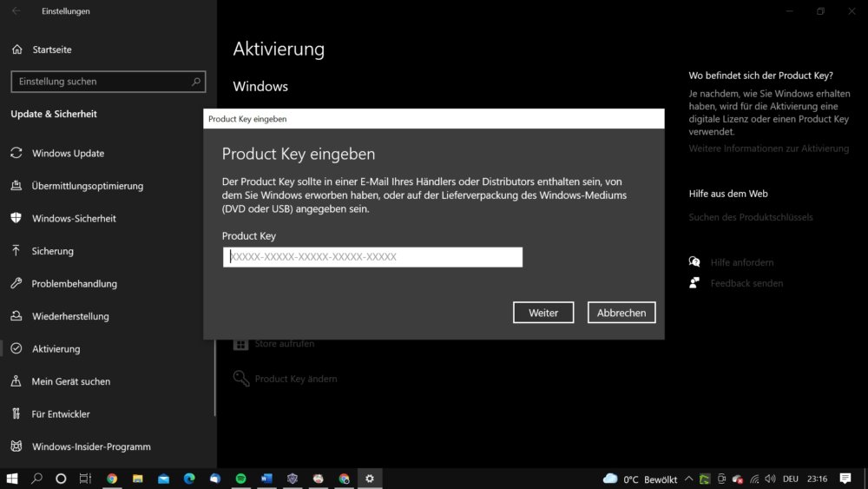Image resolution: width=868 pixels, height=489 pixels.
Task: Click the Startseite home icon
Action: tap(17, 50)
